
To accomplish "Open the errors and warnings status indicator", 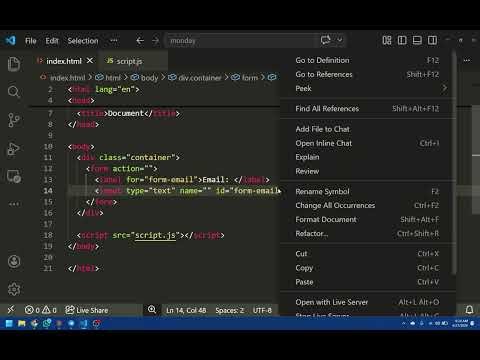I will coord(41,310).
